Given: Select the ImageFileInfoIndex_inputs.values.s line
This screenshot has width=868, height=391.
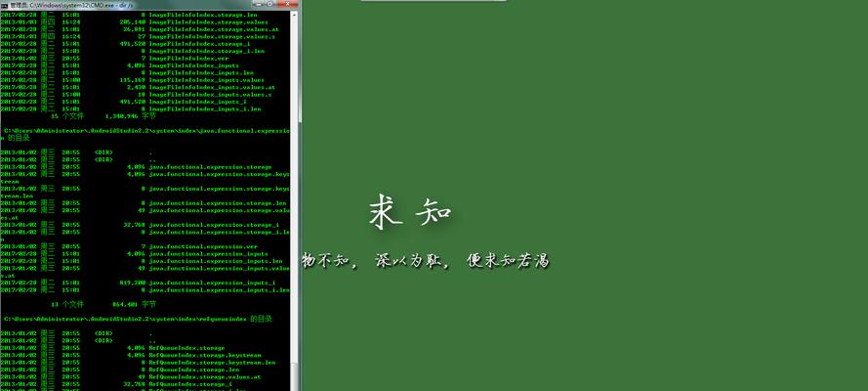Looking at the screenshot, I should click(136, 95).
